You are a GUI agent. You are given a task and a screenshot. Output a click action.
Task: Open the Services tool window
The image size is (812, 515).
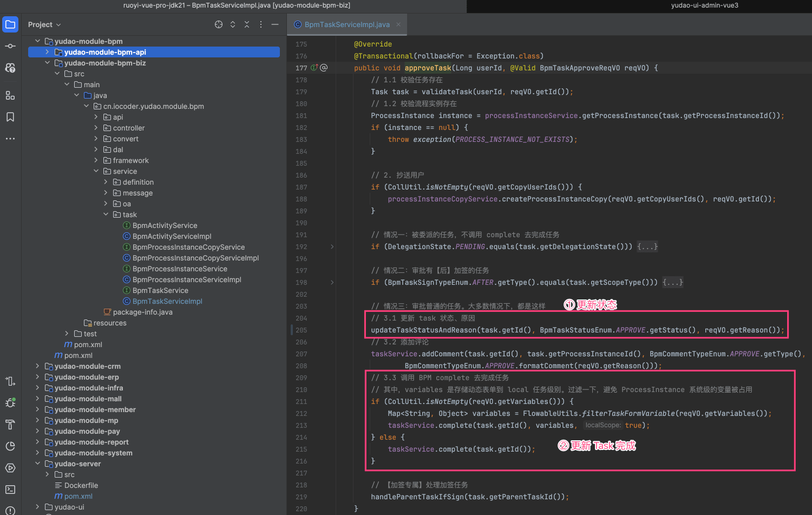tap(10, 468)
